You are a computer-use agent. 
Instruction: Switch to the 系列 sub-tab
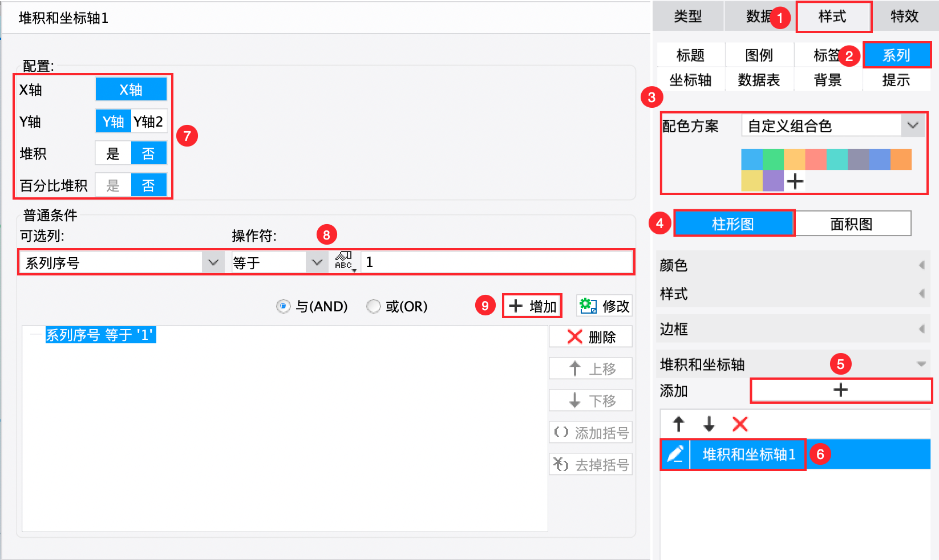897,55
